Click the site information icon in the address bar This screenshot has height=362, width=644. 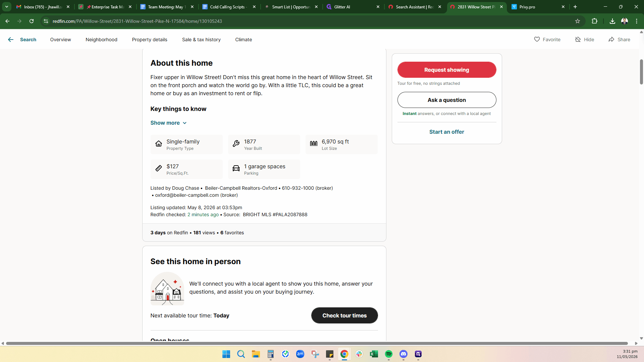pyautogui.click(x=46, y=21)
